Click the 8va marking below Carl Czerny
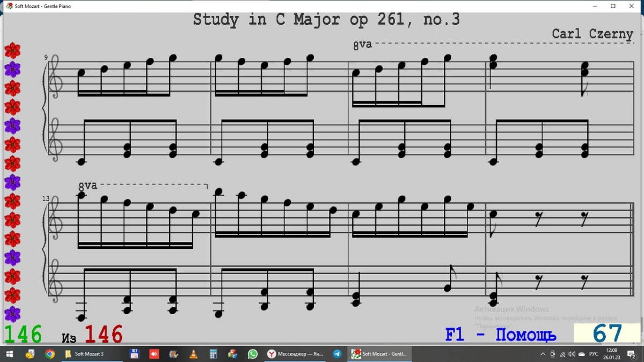The height and width of the screenshot is (362, 644). (x=363, y=45)
